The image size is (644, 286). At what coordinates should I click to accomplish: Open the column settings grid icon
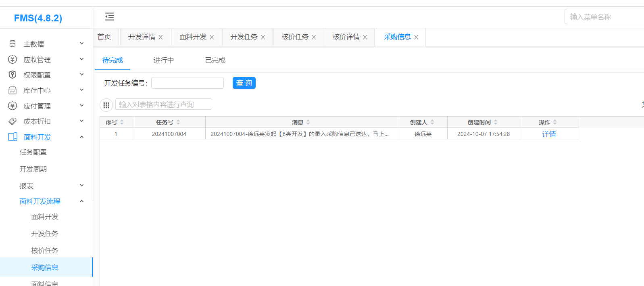click(106, 105)
